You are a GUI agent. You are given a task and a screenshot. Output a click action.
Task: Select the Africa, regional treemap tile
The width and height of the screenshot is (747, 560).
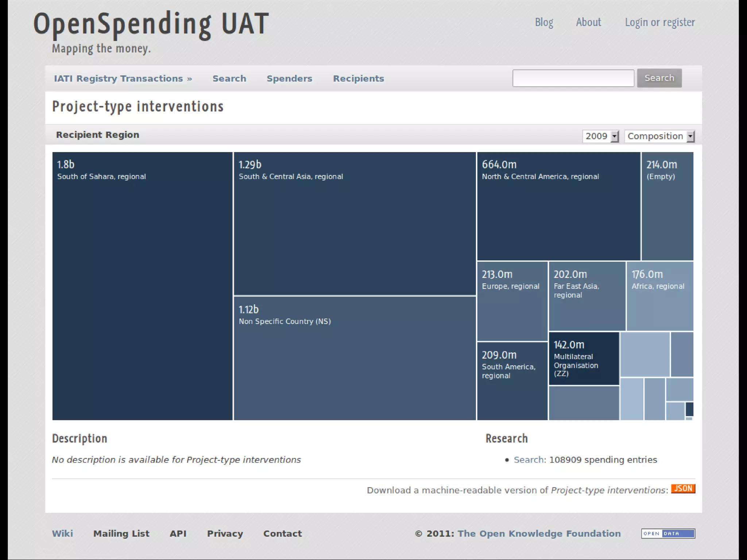coord(659,296)
